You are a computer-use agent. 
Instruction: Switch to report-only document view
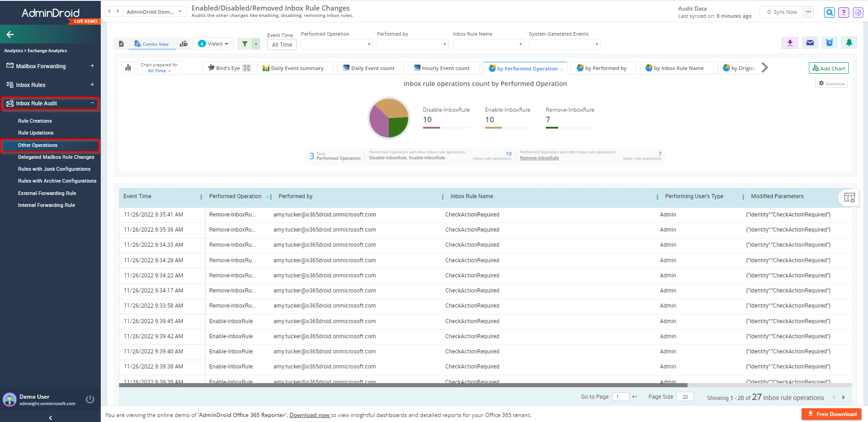point(121,44)
